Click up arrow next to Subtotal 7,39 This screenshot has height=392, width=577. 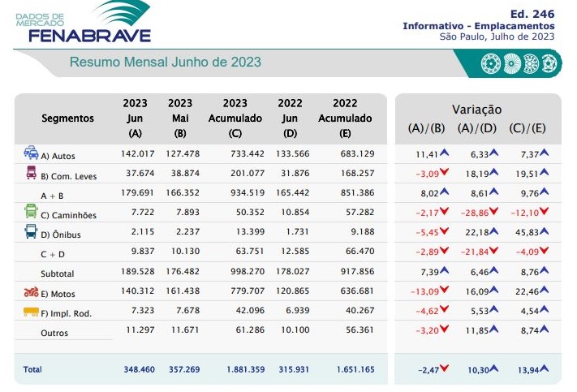(444, 269)
